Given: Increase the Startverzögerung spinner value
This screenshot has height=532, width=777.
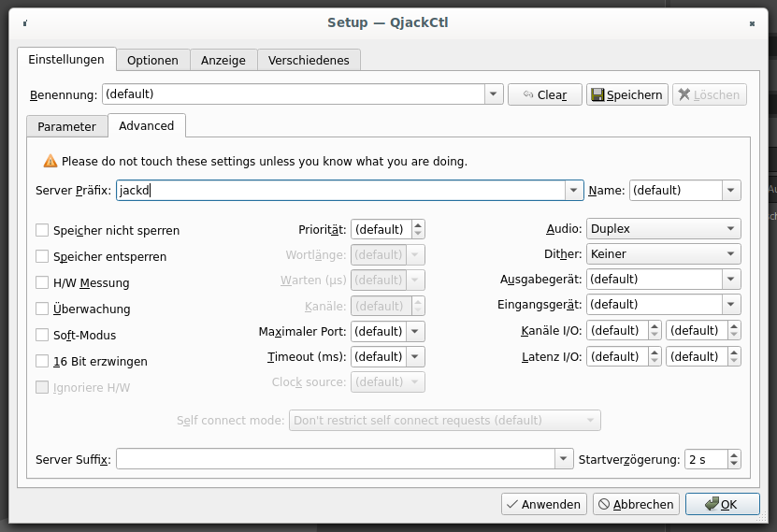Looking at the screenshot, I should [x=734, y=454].
